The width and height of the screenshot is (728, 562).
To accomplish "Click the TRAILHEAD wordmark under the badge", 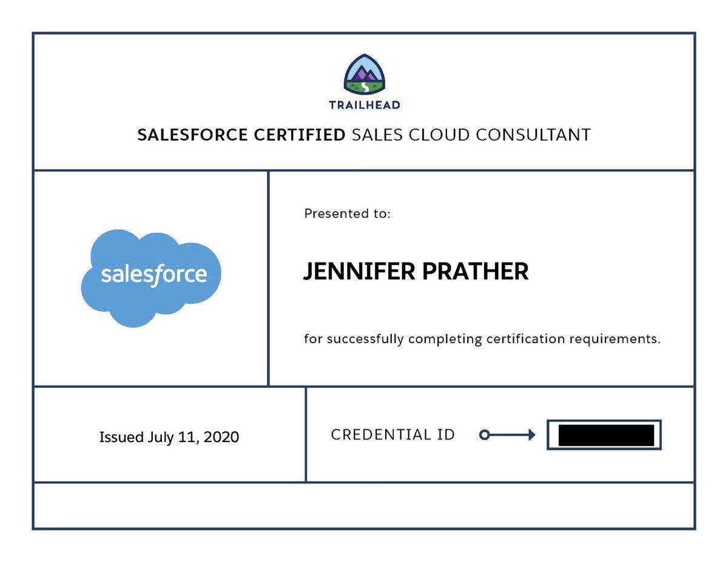I will pos(364,105).
